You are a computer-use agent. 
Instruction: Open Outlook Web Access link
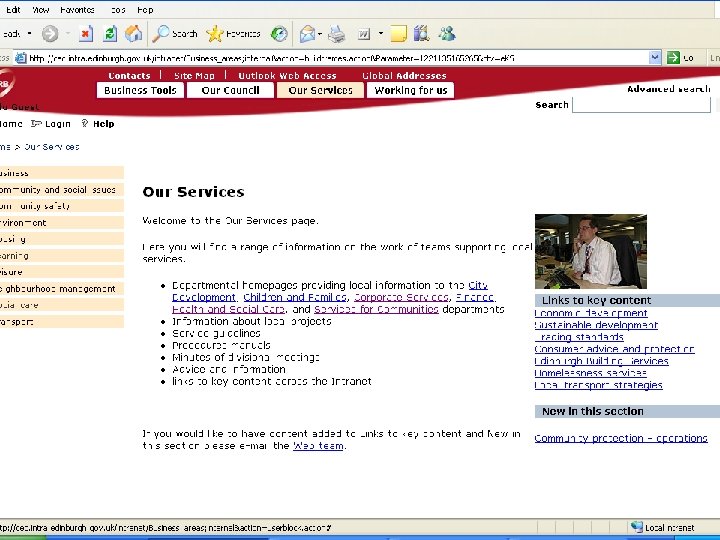[287, 75]
